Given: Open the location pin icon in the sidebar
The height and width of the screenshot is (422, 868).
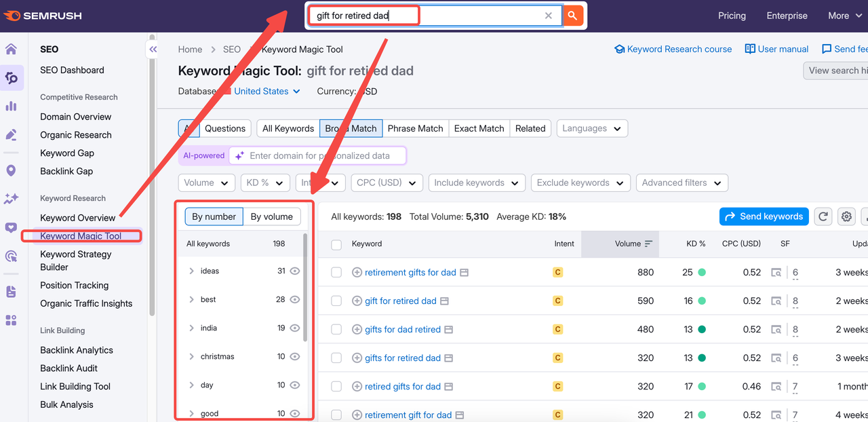Looking at the screenshot, I should 12,170.
